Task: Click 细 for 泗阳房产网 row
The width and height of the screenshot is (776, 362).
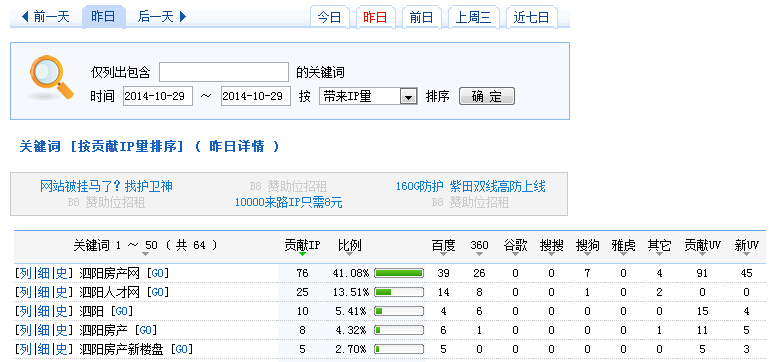Action: (43, 273)
